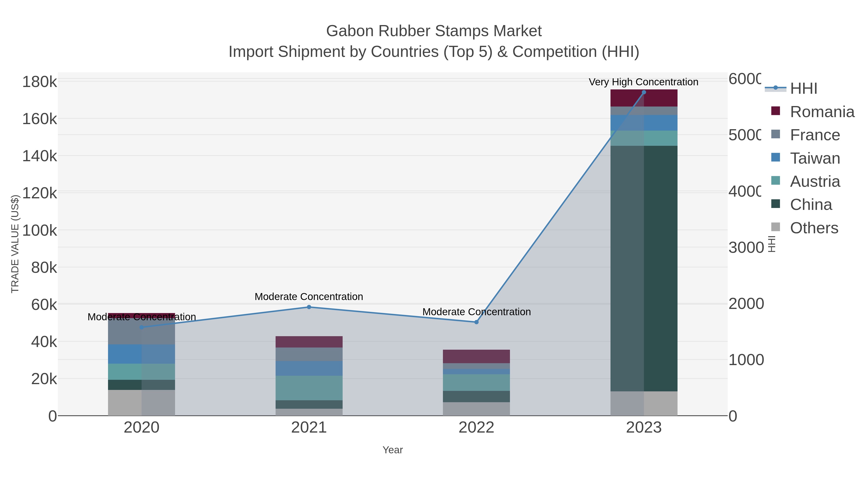Image resolution: width=868 pixels, height=488 pixels.
Task: Click the 2023 x-axis label
Action: pos(644,428)
